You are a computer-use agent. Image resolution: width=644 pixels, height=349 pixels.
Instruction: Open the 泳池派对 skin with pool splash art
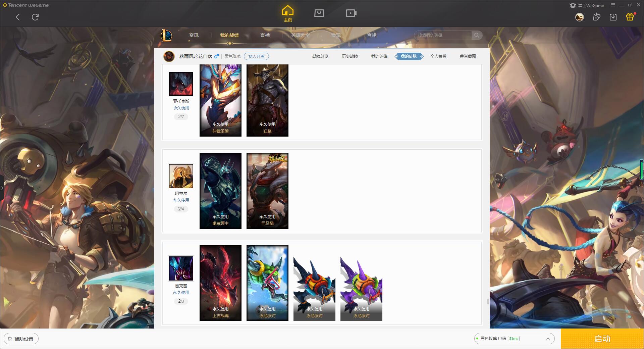(267, 283)
